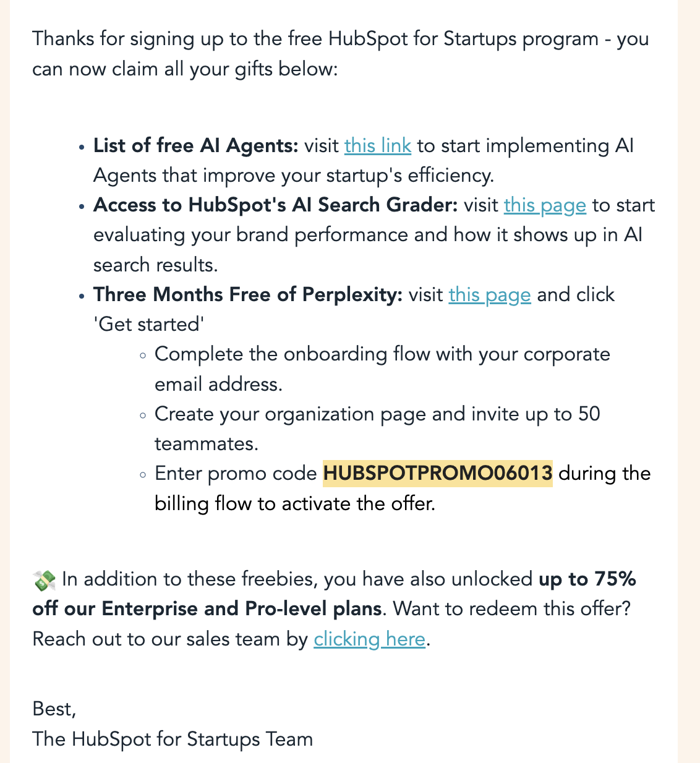Click the 'Enter promo code' text
The height and width of the screenshot is (763, 700).
click(236, 474)
